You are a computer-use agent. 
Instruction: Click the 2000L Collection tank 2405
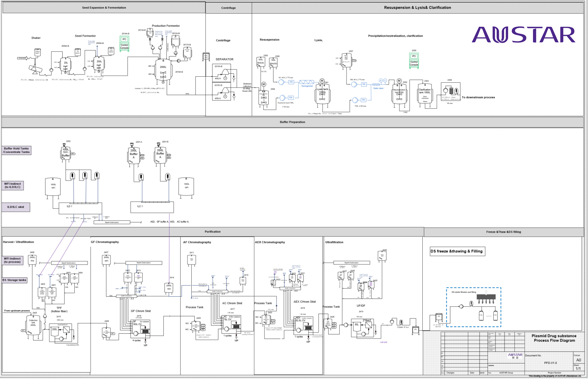point(33,326)
